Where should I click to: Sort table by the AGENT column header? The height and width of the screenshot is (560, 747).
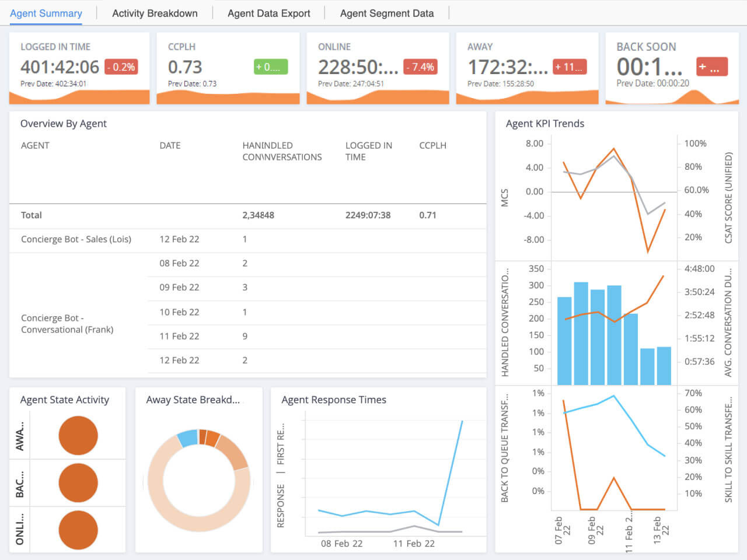coord(35,145)
